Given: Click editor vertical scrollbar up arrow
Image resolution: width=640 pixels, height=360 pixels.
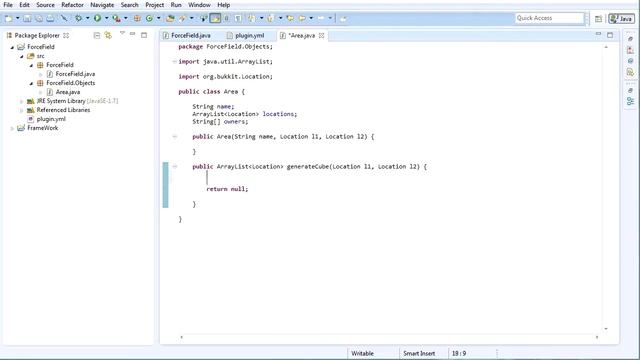Looking at the screenshot, I should (606, 47).
